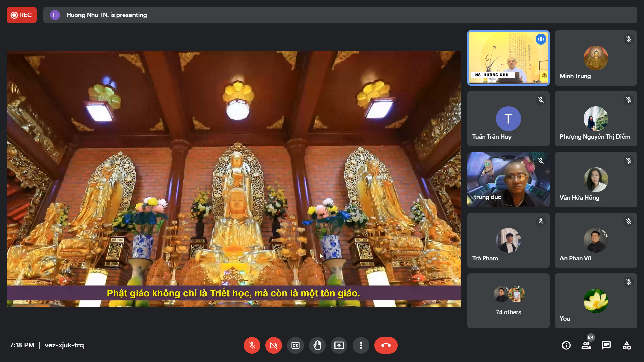Raise your hand icon
The width and height of the screenshot is (644, 362).
[x=317, y=345]
